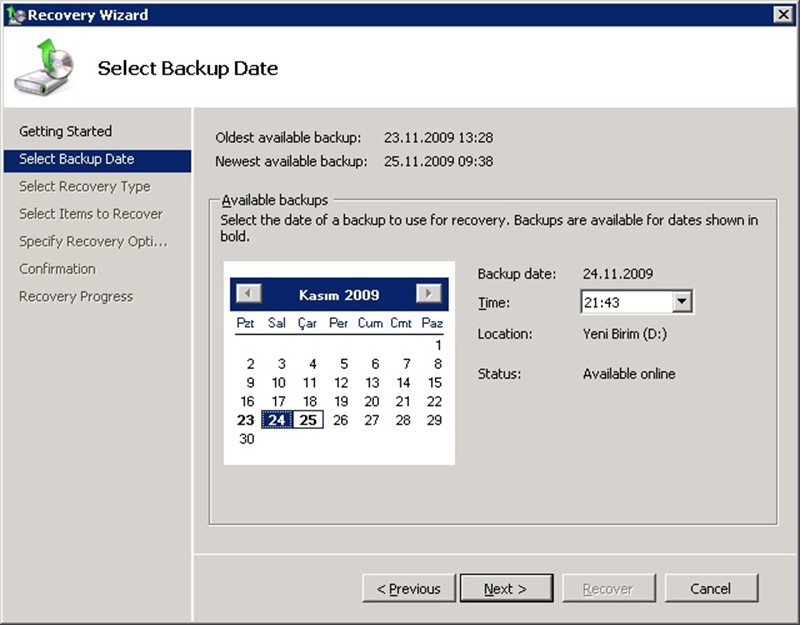Image resolution: width=800 pixels, height=625 pixels.
Task: Click the next month arrow in calendar
Action: pyautogui.click(x=429, y=294)
